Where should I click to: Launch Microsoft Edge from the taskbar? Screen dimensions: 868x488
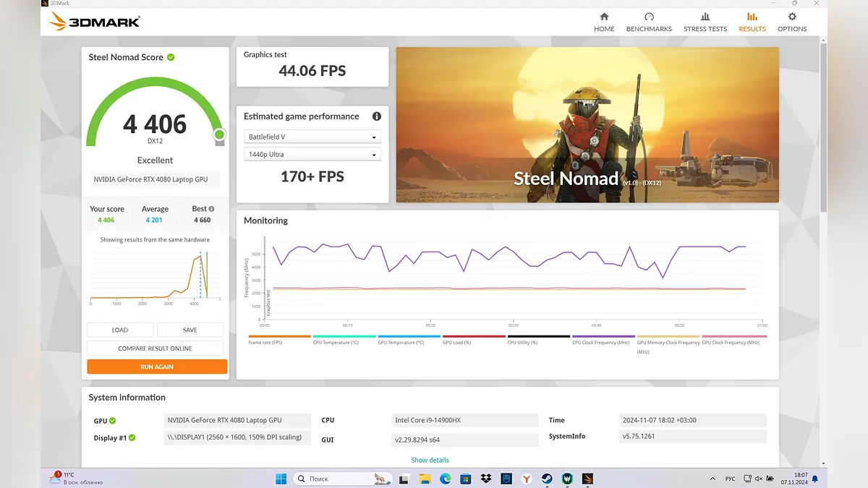pos(446,479)
